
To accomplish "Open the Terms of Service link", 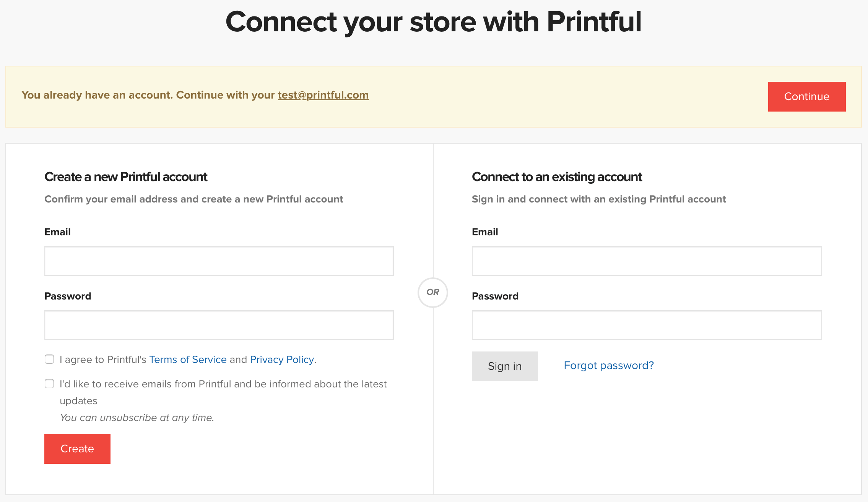I will (188, 359).
